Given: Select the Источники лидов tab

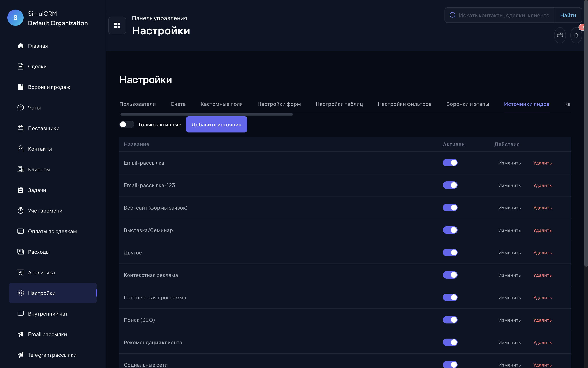Looking at the screenshot, I should click(x=527, y=104).
